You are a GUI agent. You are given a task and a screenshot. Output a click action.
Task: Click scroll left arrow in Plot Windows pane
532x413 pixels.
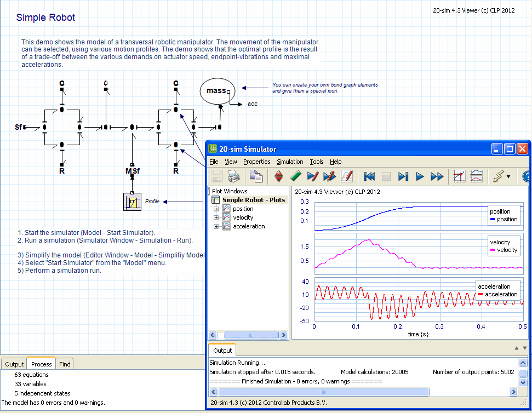[x=213, y=335]
